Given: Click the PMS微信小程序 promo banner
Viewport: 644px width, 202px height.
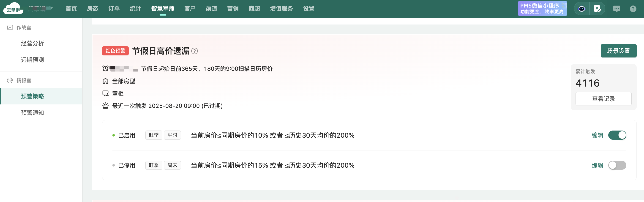Looking at the screenshot, I should click(x=542, y=8).
